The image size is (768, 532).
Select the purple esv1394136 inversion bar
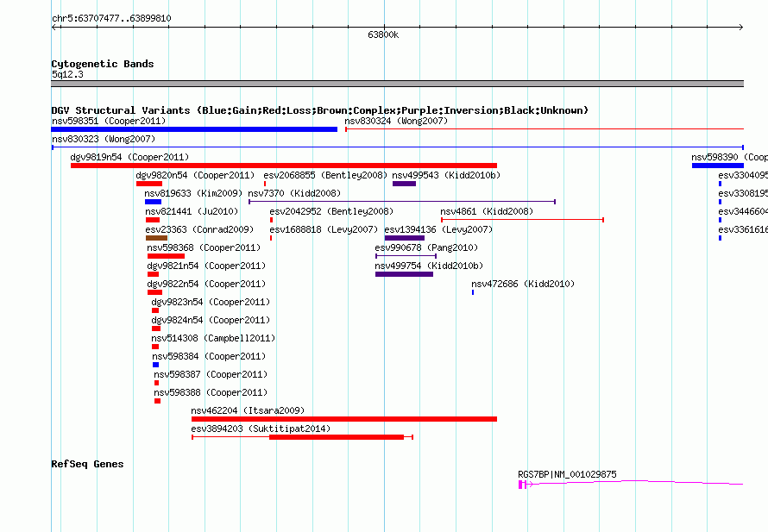coord(405,238)
